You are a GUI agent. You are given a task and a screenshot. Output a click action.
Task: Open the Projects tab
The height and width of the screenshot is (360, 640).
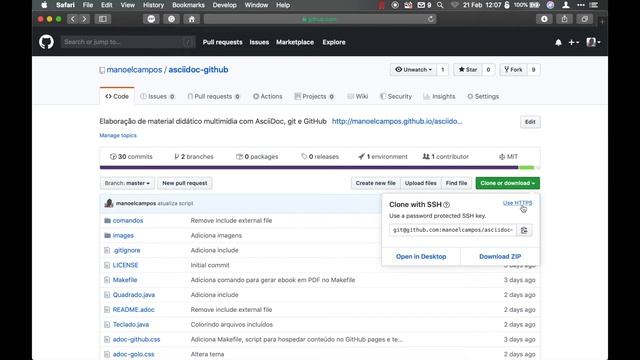(314, 97)
